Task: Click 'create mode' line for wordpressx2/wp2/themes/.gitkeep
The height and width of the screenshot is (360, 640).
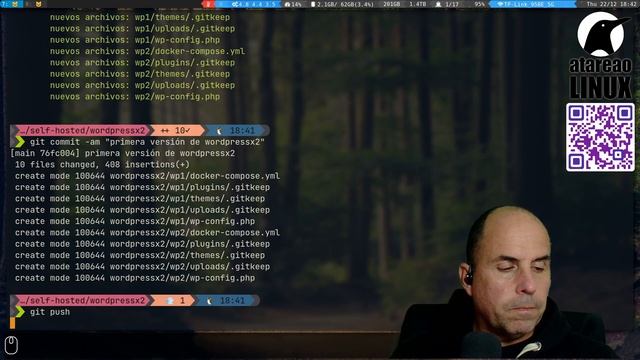Action: click(x=140, y=256)
